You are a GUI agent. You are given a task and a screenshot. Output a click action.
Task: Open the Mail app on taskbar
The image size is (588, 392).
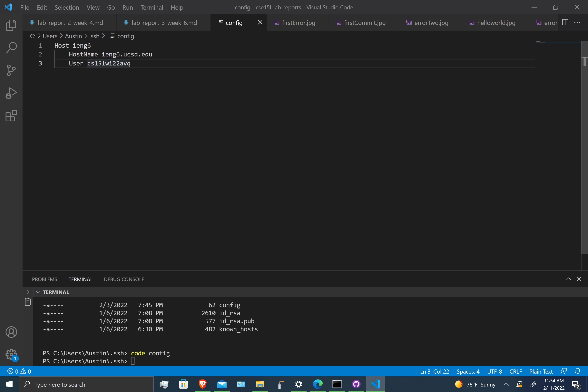coord(222,384)
